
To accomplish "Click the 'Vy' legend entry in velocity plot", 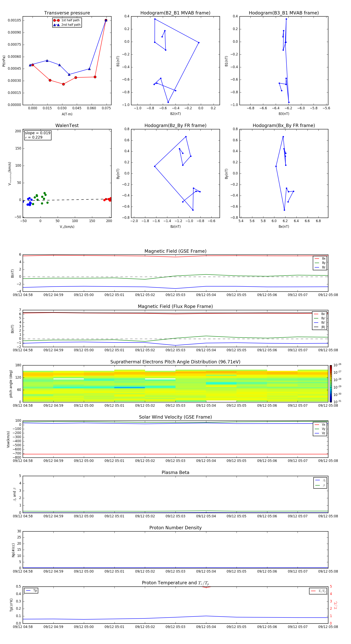I will (x=320, y=429).
